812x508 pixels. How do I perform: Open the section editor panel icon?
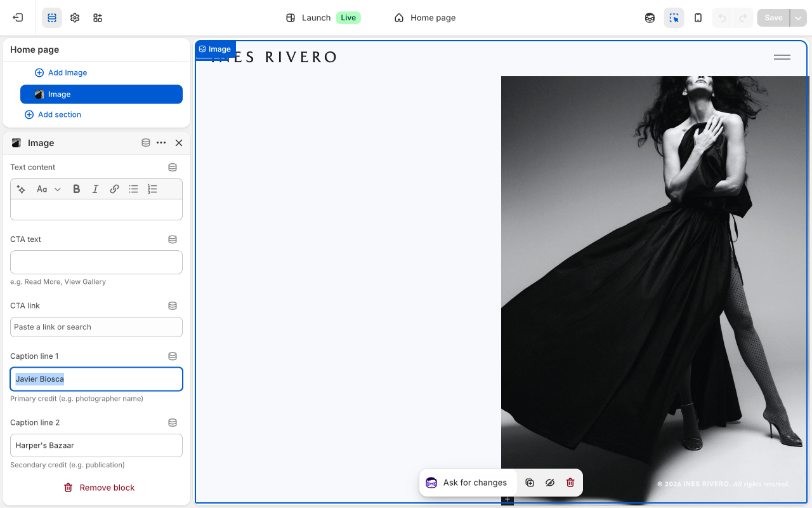point(51,18)
